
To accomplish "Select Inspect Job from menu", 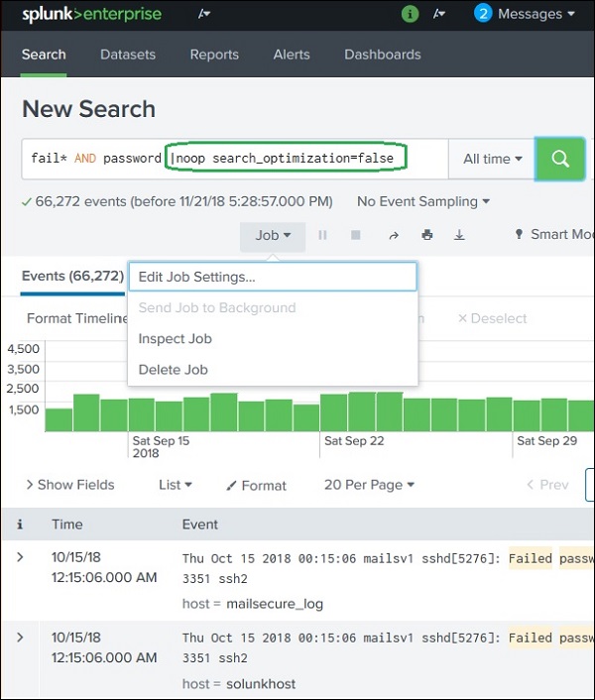I will coord(176,339).
